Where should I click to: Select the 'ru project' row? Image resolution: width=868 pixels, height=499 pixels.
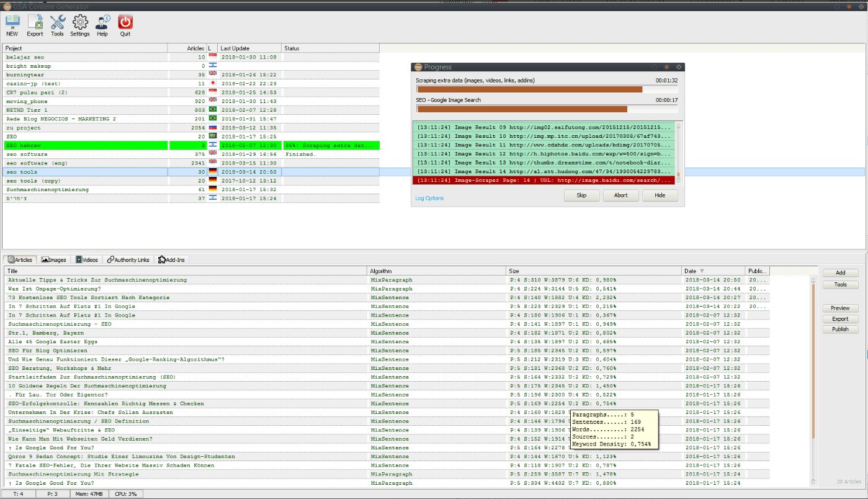[x=191, y=128]
